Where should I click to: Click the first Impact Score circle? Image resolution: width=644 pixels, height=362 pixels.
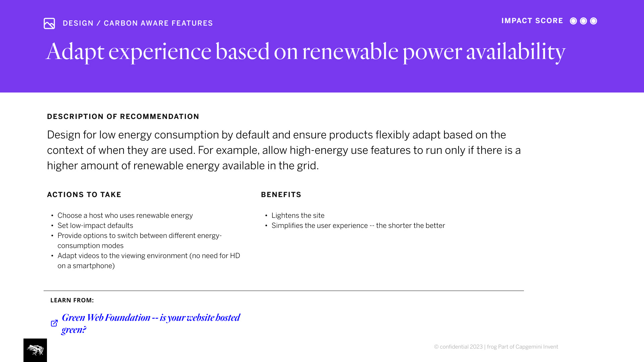(x=573, y=21)
